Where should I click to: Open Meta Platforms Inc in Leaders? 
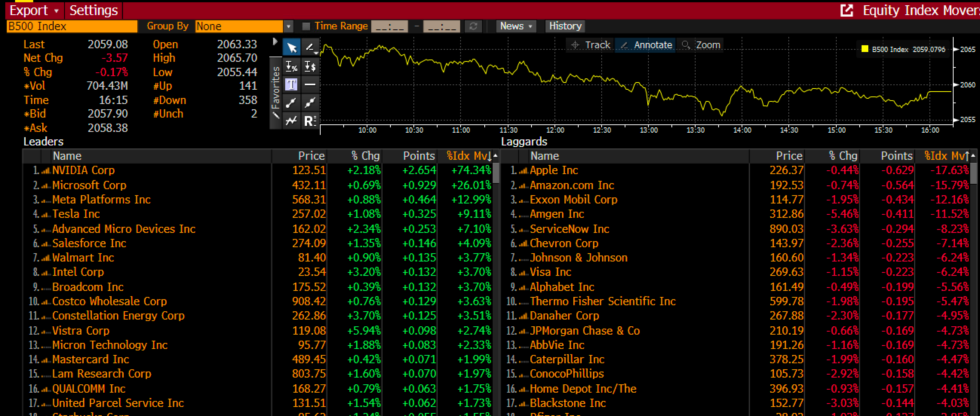(x=101, y=200)
